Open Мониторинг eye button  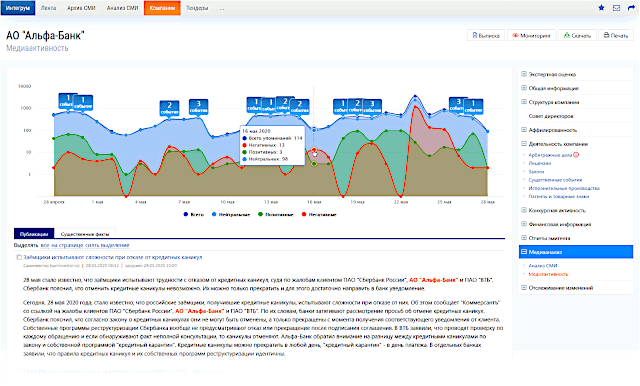click(531, 35)
